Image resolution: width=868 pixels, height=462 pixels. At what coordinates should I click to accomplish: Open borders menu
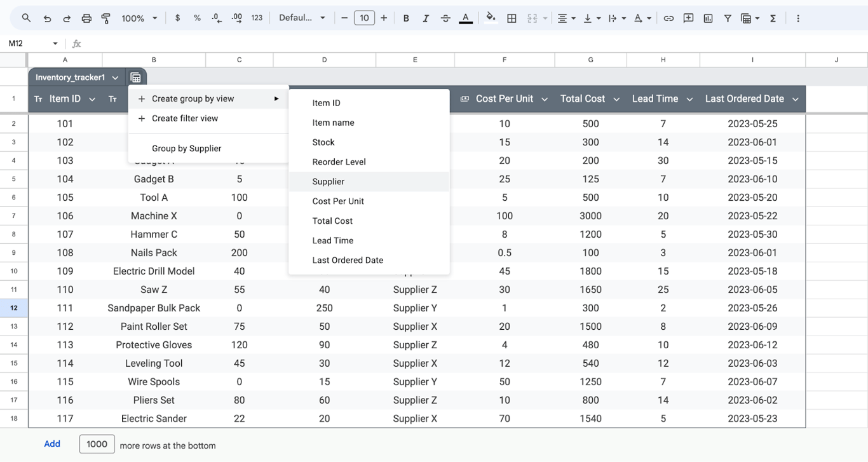pyautogui.click(x=512, y=18)
